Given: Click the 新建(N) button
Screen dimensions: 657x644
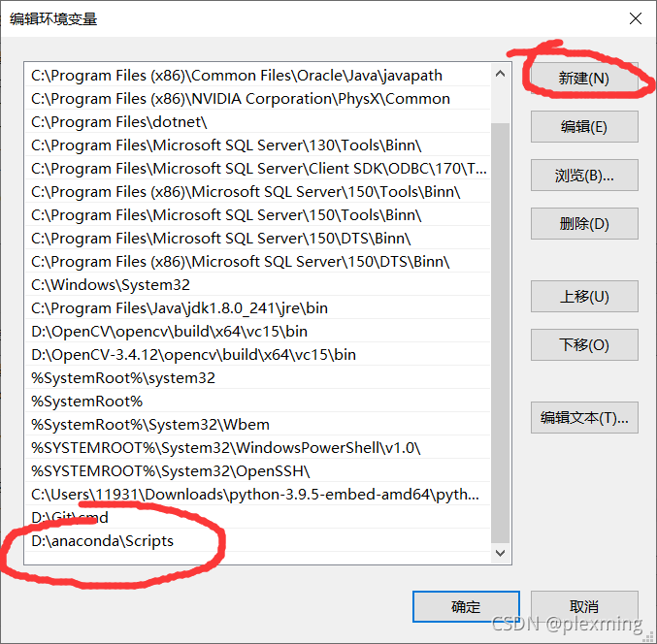Looking at the screenshot, I should point(584,79).
